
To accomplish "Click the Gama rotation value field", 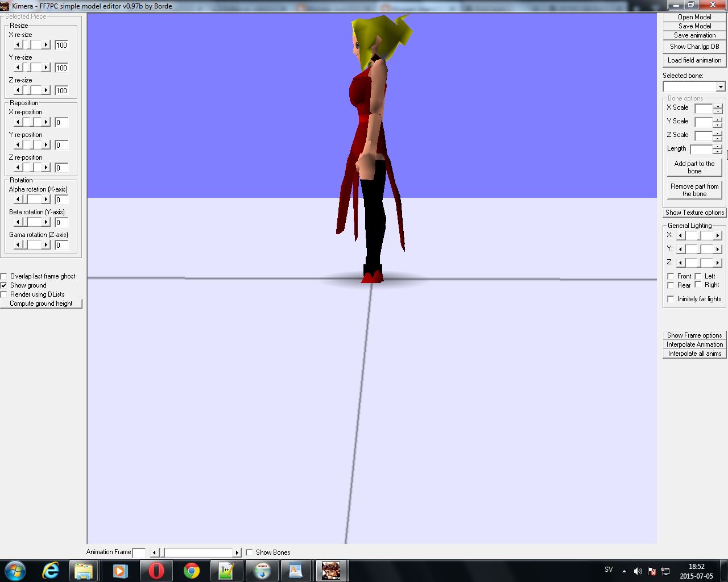I will pos(61,245).
